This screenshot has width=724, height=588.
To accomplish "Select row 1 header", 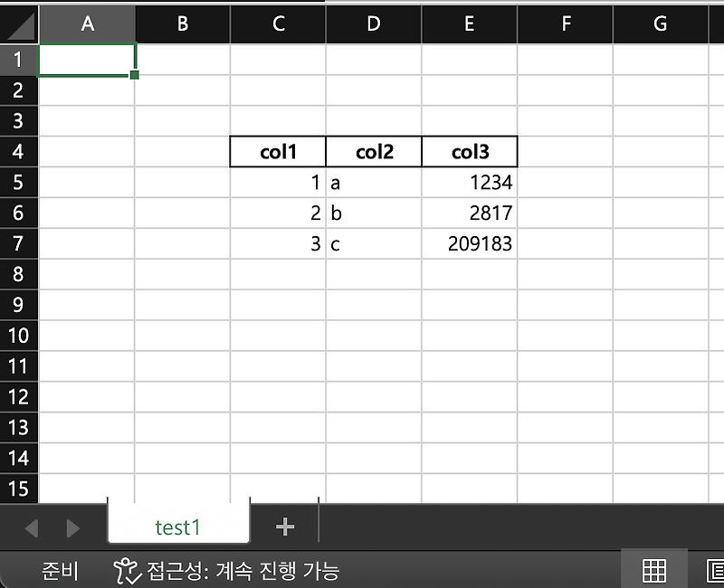I will click(18, 60).
